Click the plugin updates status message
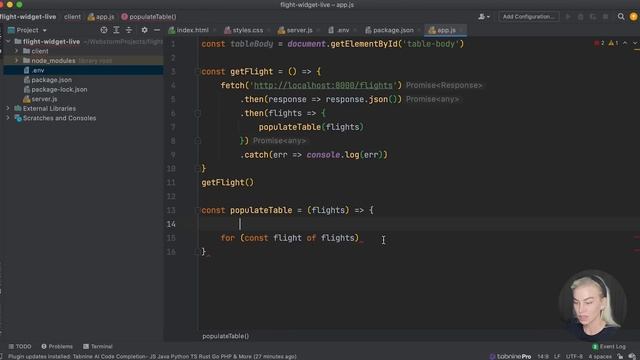The width and height of the screenshot is (640, 360). [152, 356]
